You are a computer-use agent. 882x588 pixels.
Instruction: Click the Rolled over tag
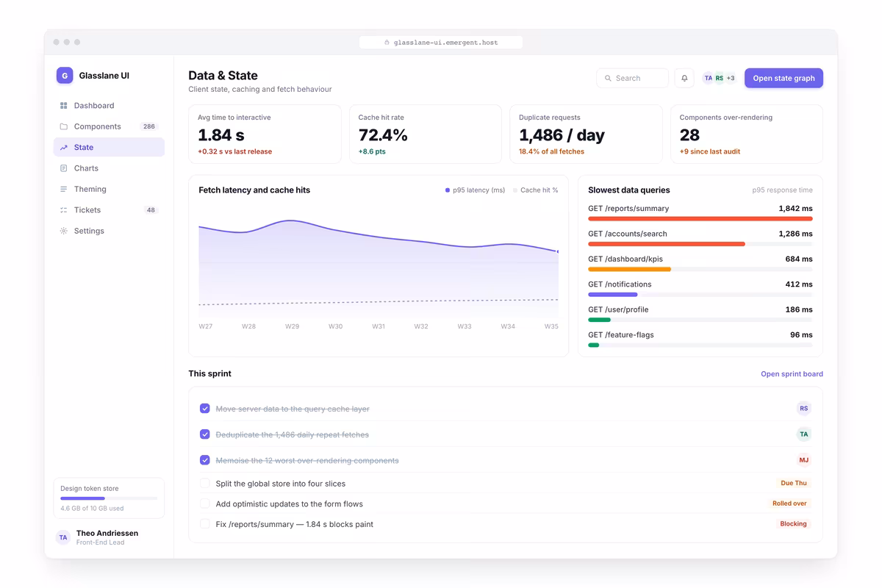point(789,503)
